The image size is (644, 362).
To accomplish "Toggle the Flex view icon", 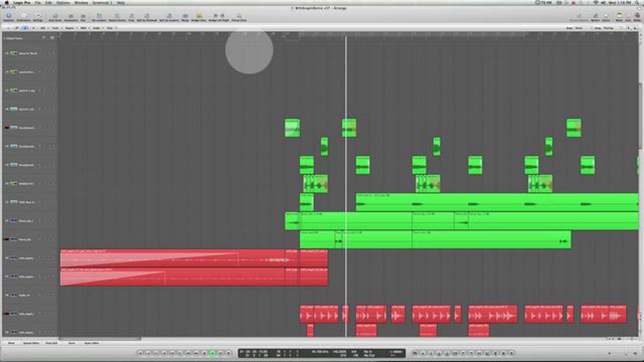I will tap(83, 17).
